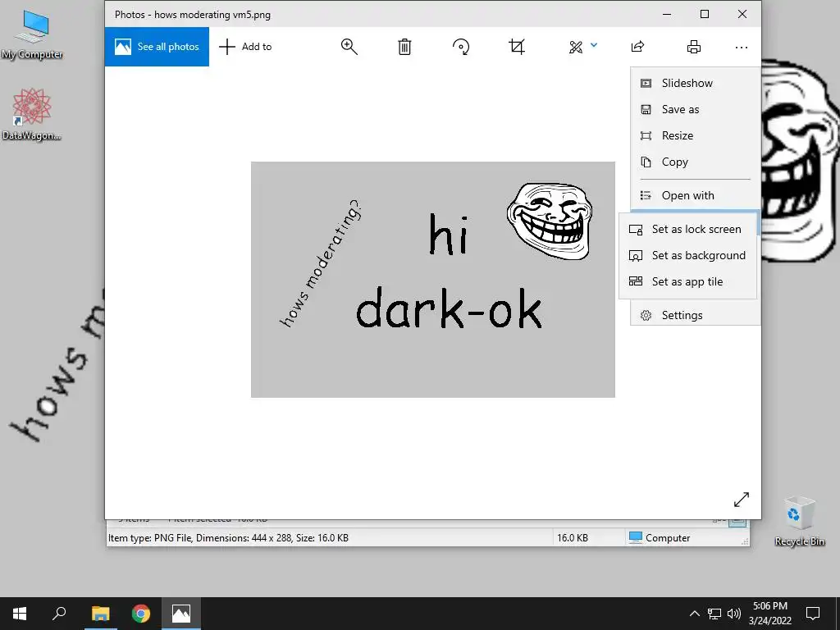Choose Set as background option

point(688,256)
